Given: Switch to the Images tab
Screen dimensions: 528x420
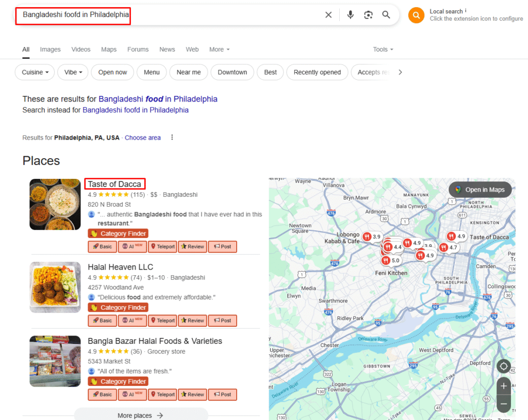Looking at the screenshot, I should click(50, 49).
